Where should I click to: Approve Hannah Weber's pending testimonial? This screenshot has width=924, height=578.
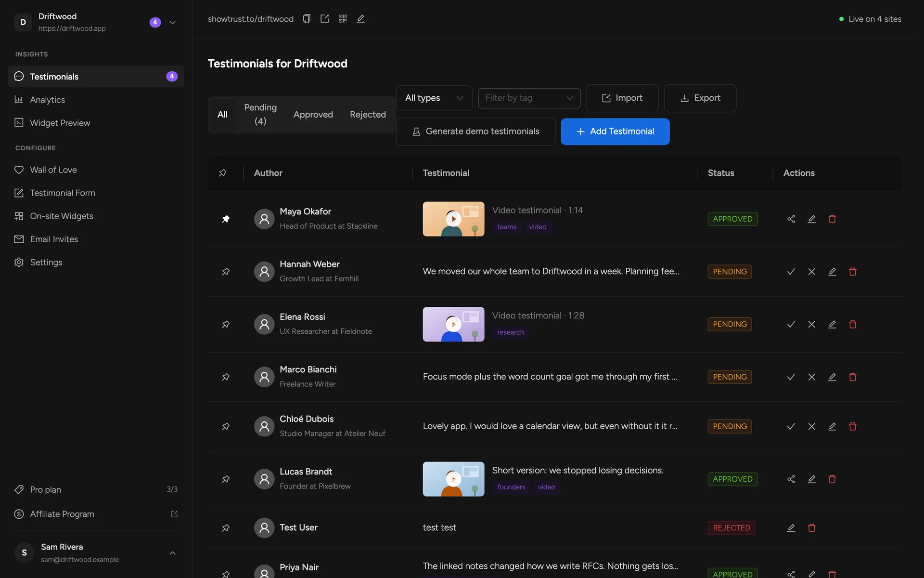click(x=791, y=272)
